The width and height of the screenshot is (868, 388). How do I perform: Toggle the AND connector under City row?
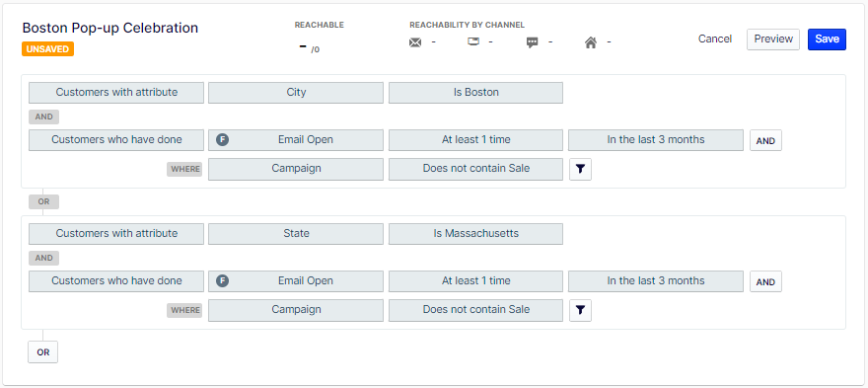click(43, 116)
